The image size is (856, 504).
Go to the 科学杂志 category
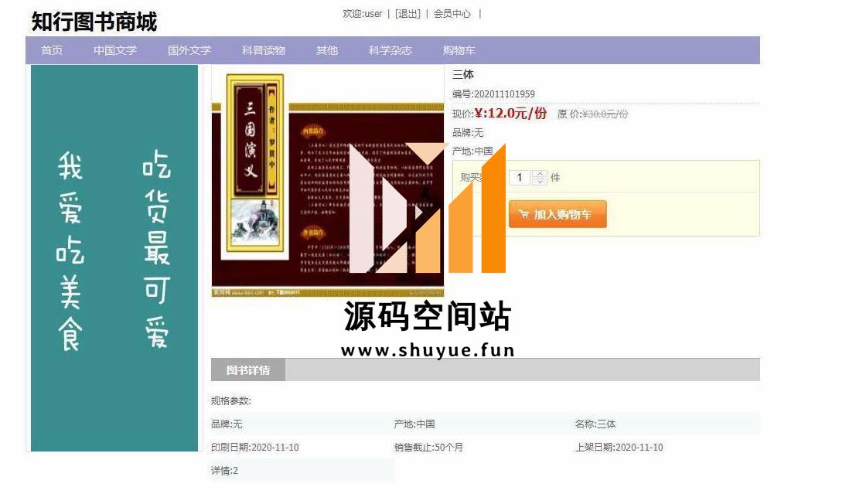390,50
